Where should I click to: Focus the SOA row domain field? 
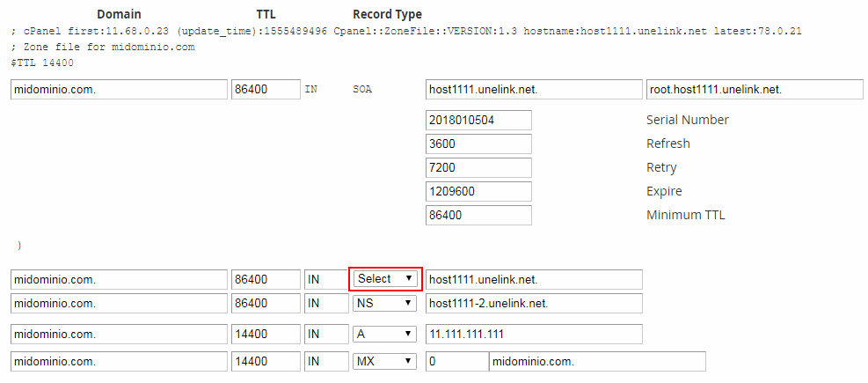(119, 90)
